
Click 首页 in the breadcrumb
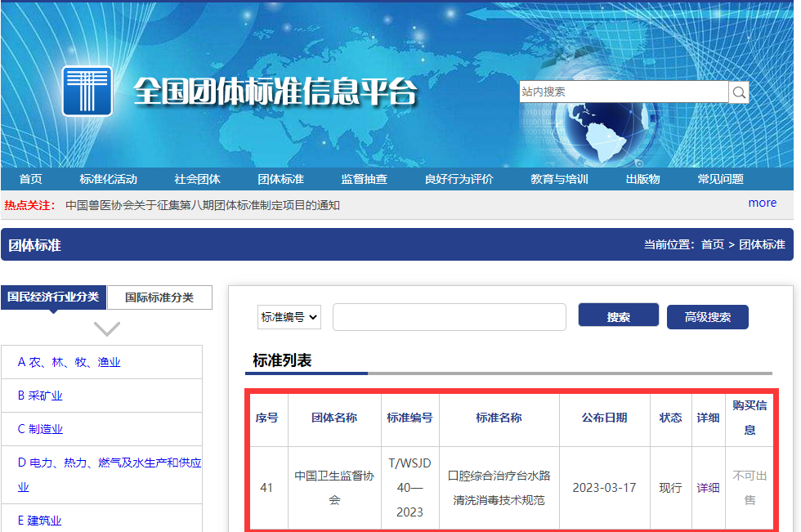(713, 244)
